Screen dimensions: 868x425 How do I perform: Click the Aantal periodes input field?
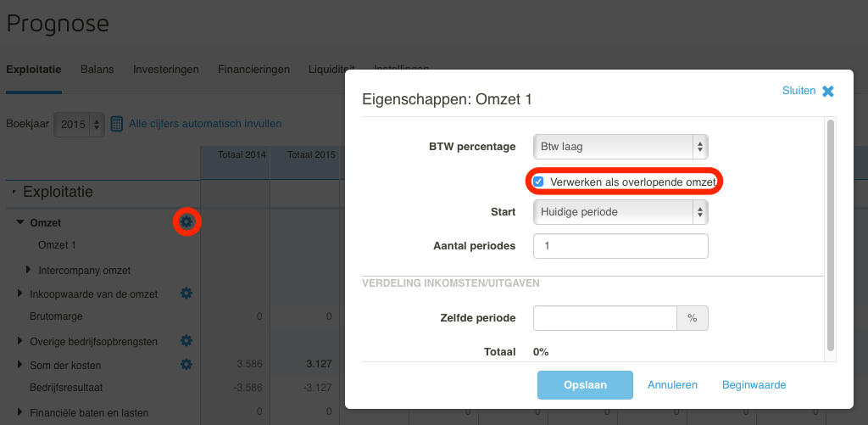click(x=620, y=246)
